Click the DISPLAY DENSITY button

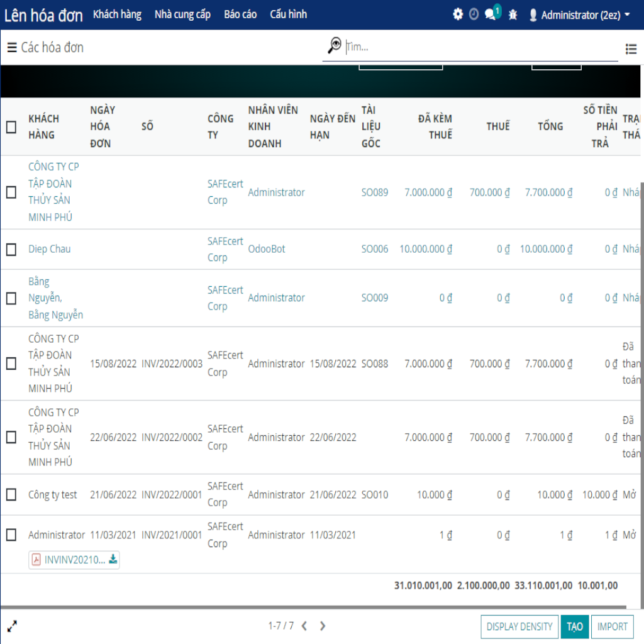pos(519,626)
